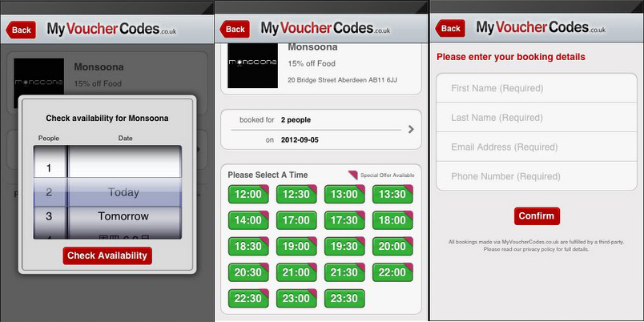Select the 20:30 time slot

point(248,272)
